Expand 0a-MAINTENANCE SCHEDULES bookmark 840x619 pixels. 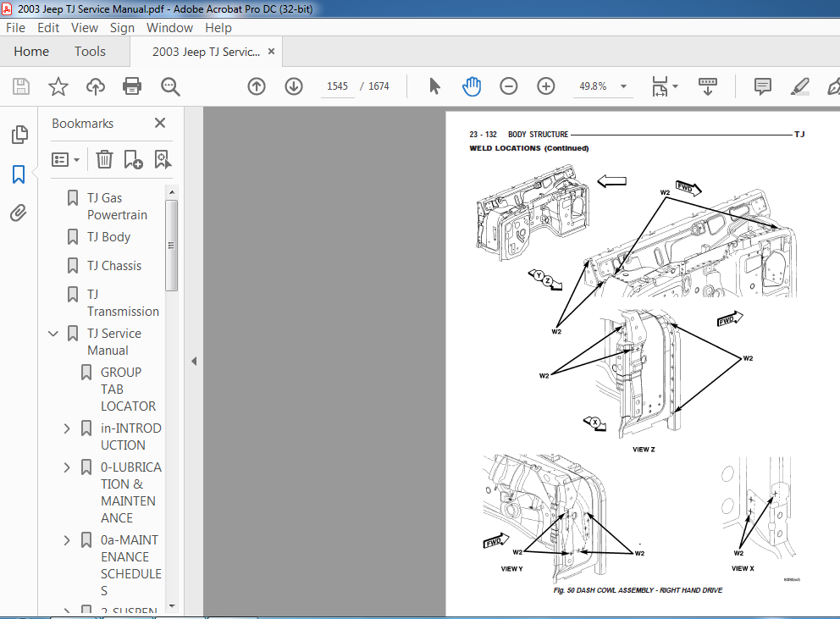point(67,540)
